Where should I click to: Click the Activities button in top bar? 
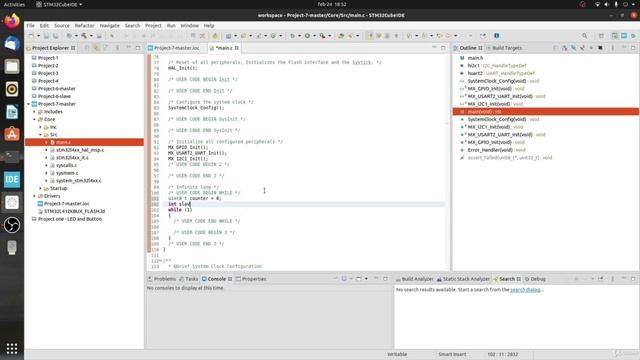pos(14,4)
